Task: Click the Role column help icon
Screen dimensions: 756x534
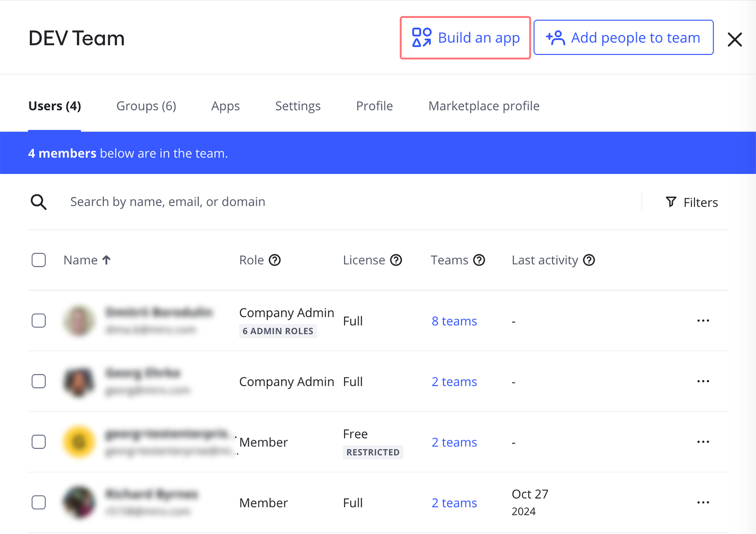Action: point(275,260)
